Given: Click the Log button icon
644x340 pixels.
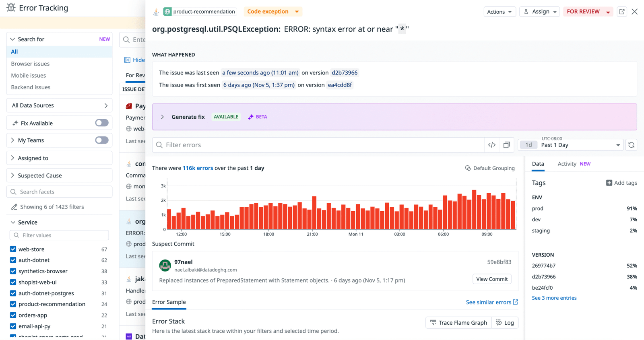Looking at the screenshot, I should (x=499, y=323).
